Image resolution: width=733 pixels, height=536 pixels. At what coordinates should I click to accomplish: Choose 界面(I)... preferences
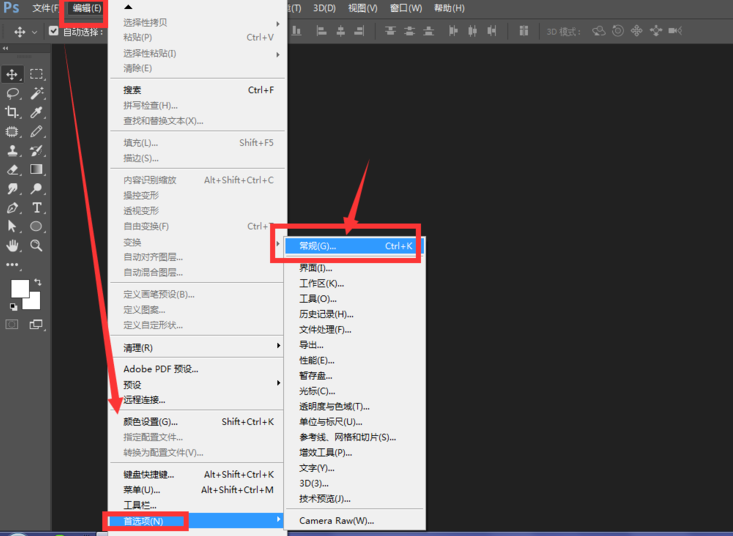point(354,268)
